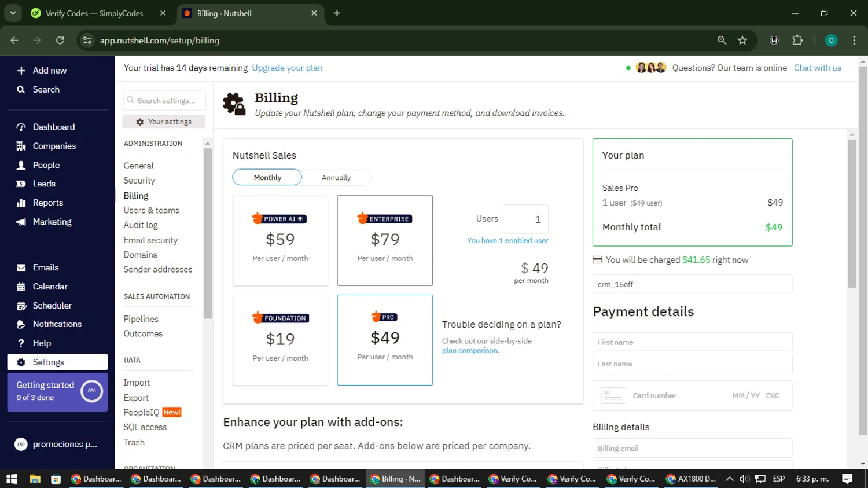Select Settings in the sidebar

(x=57, y=362)
